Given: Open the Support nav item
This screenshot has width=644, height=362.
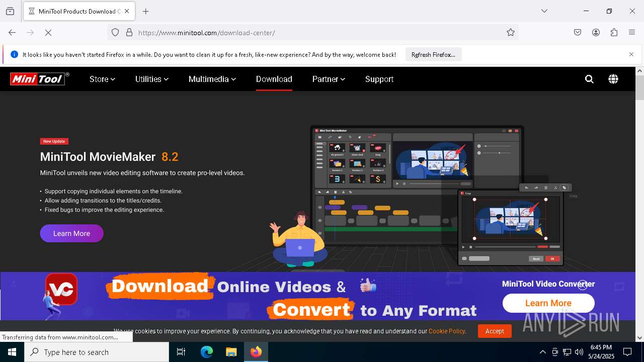Looking at the screenshot, I should coord(379,79).
